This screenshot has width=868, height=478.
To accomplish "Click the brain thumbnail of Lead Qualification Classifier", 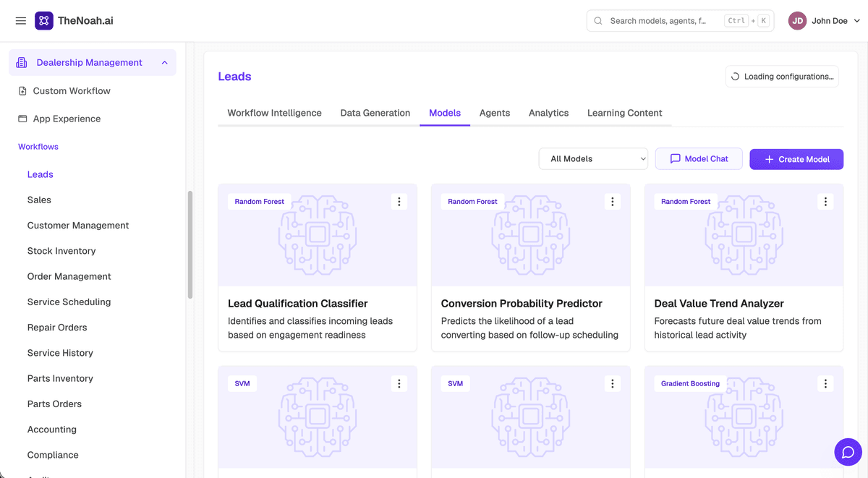I will 318,234.
